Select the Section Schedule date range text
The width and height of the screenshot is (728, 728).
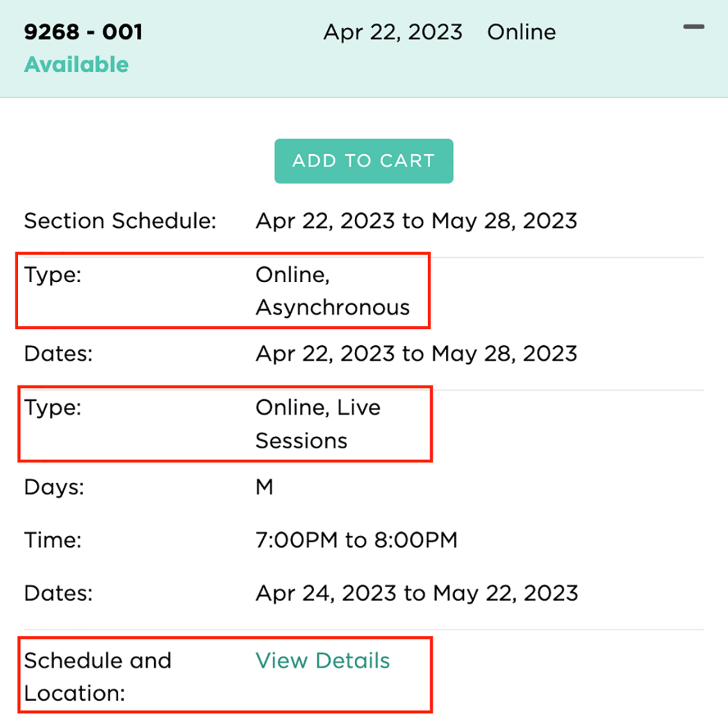(416, 221)
